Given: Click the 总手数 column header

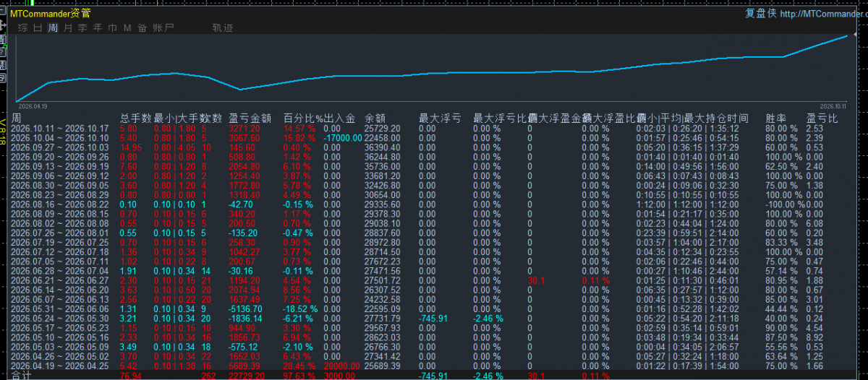Looking at the screenshot, I should [x=135, y=118].
